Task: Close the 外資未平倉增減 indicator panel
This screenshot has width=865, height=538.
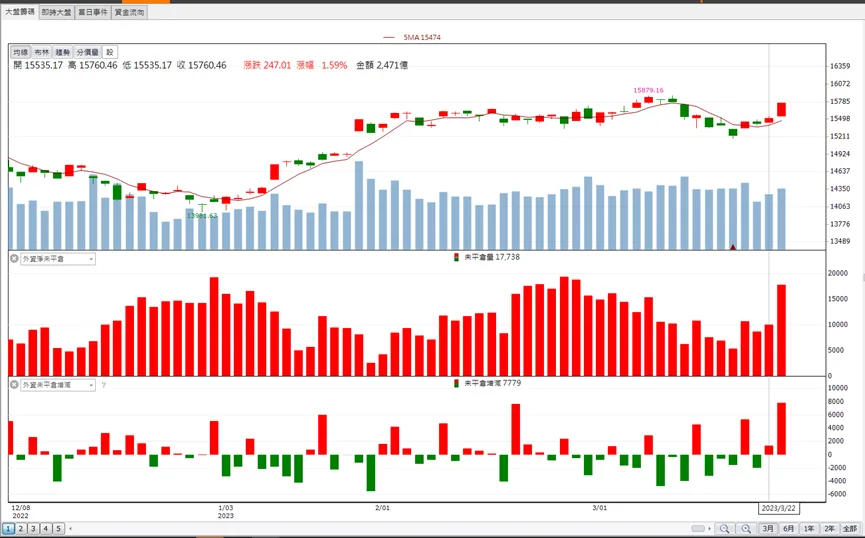Action: tap(14, 385)
